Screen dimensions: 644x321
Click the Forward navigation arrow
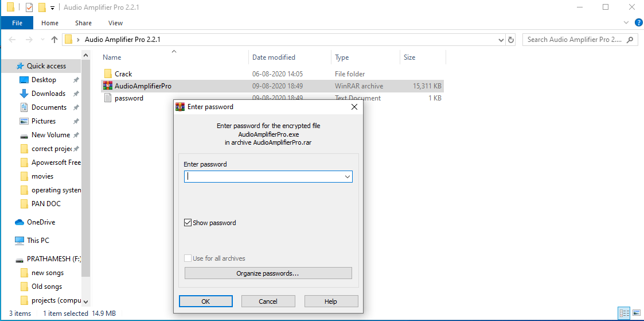coord(29,40)
